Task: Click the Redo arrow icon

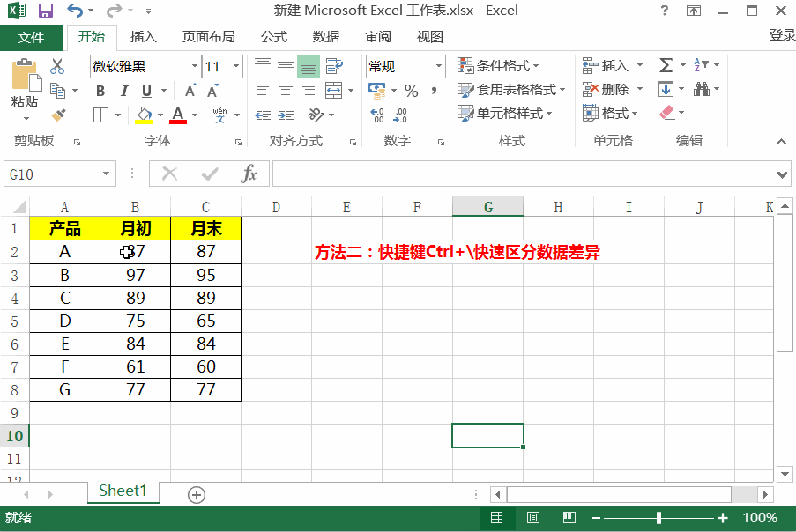Action: tap(114, 11)
